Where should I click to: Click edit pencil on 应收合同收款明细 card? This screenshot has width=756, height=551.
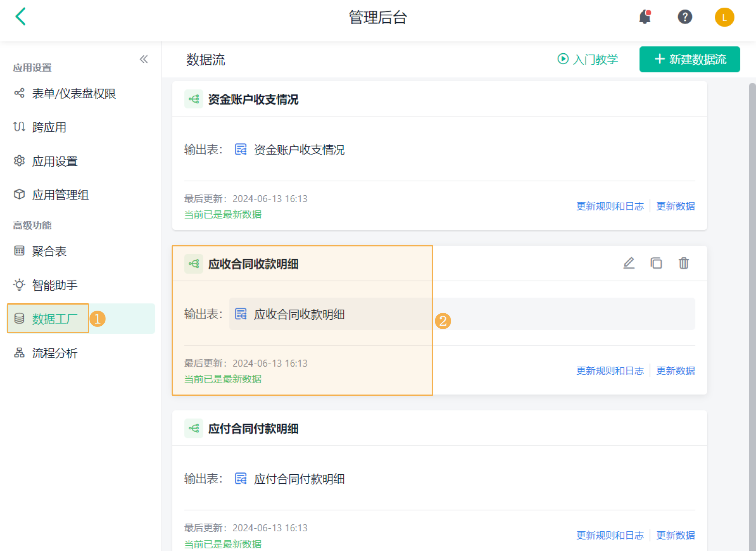(x=629, y=263)
